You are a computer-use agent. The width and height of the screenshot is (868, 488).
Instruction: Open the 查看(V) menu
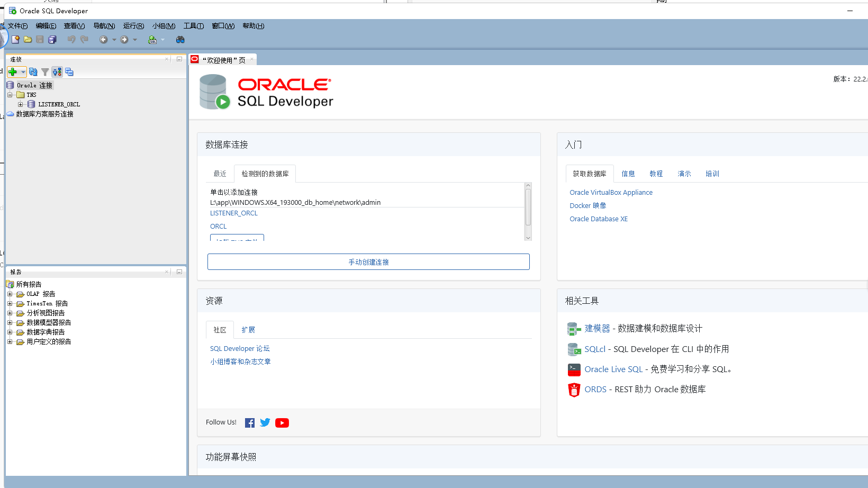(74, 26)
